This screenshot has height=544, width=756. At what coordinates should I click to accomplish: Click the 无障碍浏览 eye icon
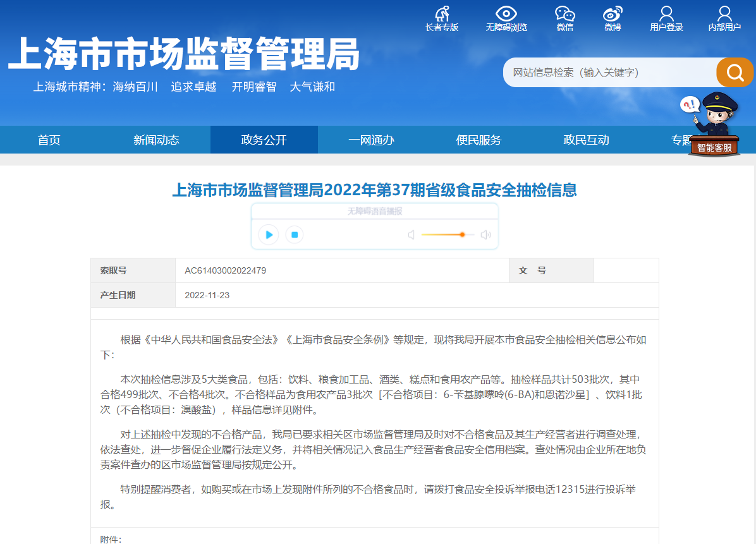[x=506, y=14]
